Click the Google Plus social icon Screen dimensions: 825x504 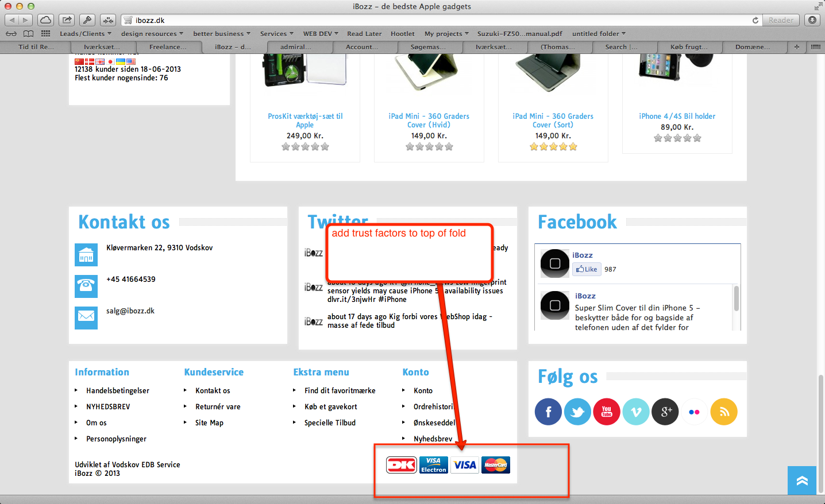[665, 412]
